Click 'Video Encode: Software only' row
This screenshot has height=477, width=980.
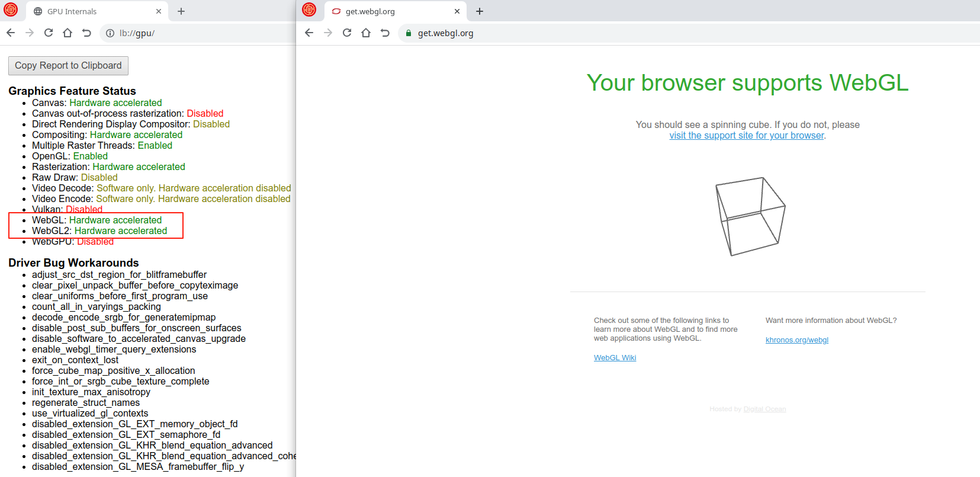pos(161,199)
